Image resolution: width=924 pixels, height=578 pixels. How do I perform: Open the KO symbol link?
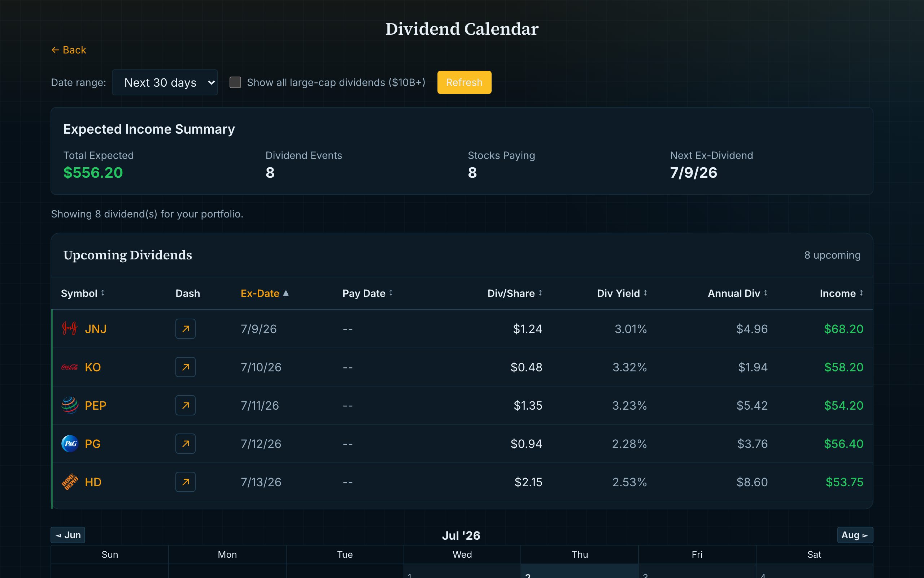point(93,367)
